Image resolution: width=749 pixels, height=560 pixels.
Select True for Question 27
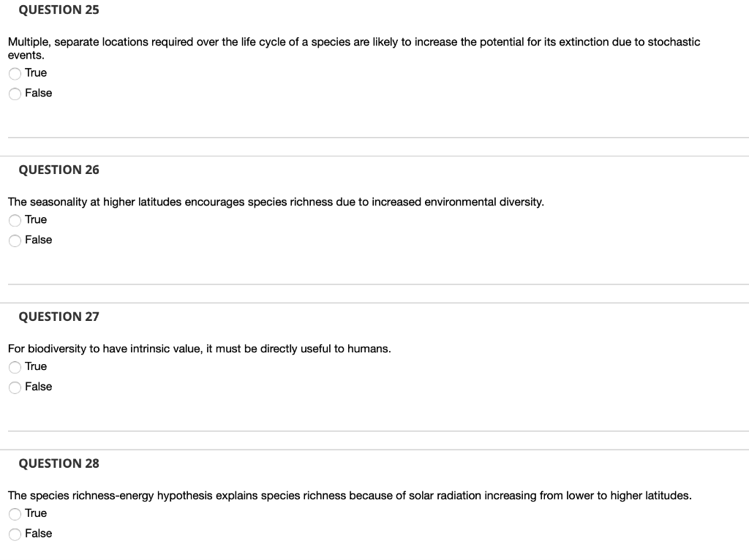coord(15,367)
